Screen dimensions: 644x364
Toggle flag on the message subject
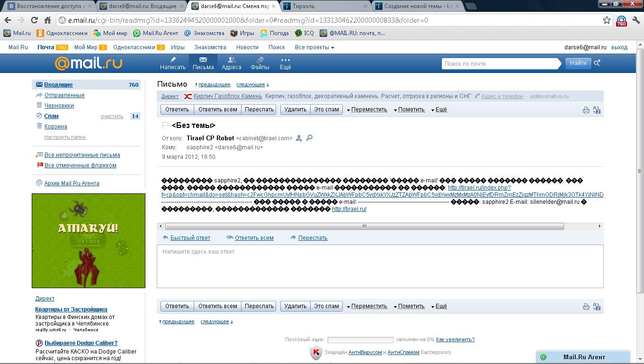pyautogui.click(x=165, y=125)
